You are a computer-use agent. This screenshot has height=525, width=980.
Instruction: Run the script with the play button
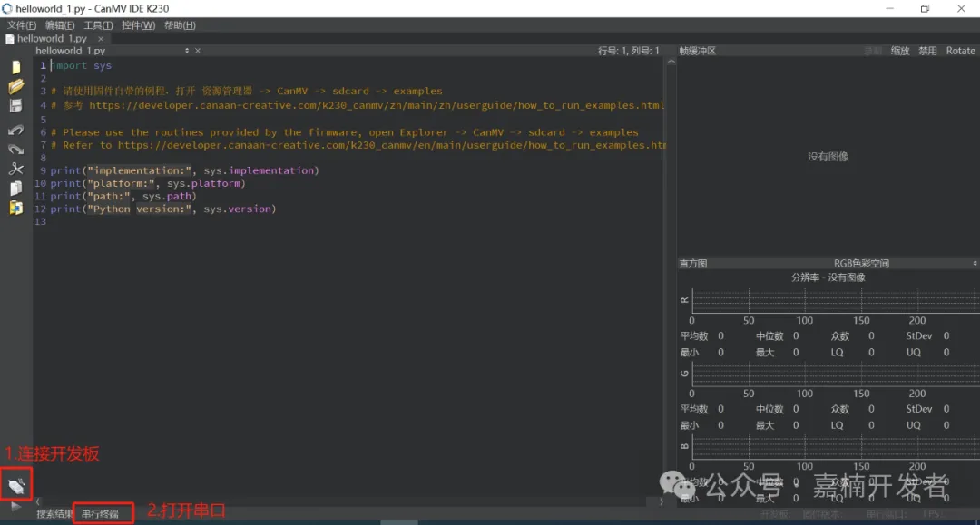[x=15, y=506]
